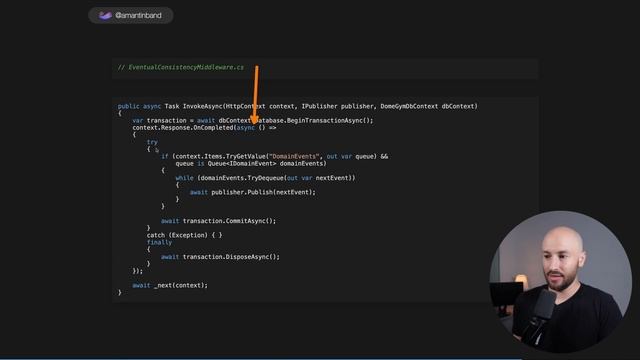Click the await transaction.DisposeAsync() line
This screenshot has height=360, width=640.
[220, 257]
